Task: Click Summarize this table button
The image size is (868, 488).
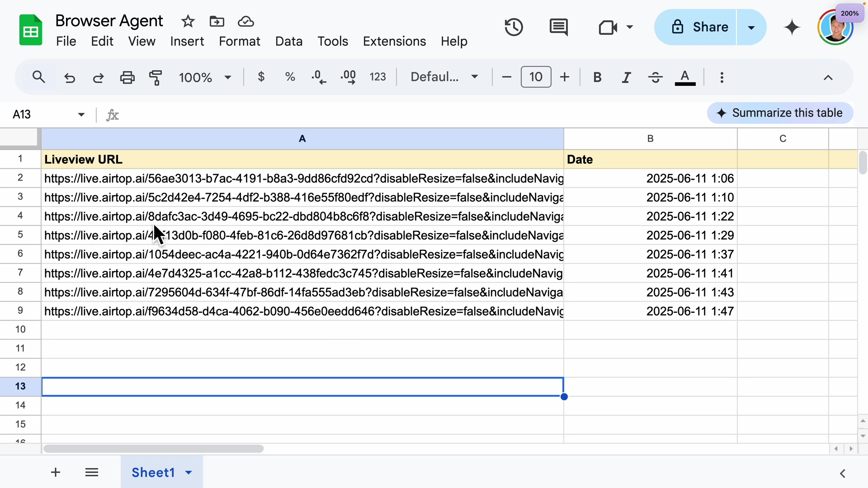Action: pos(780,113)
